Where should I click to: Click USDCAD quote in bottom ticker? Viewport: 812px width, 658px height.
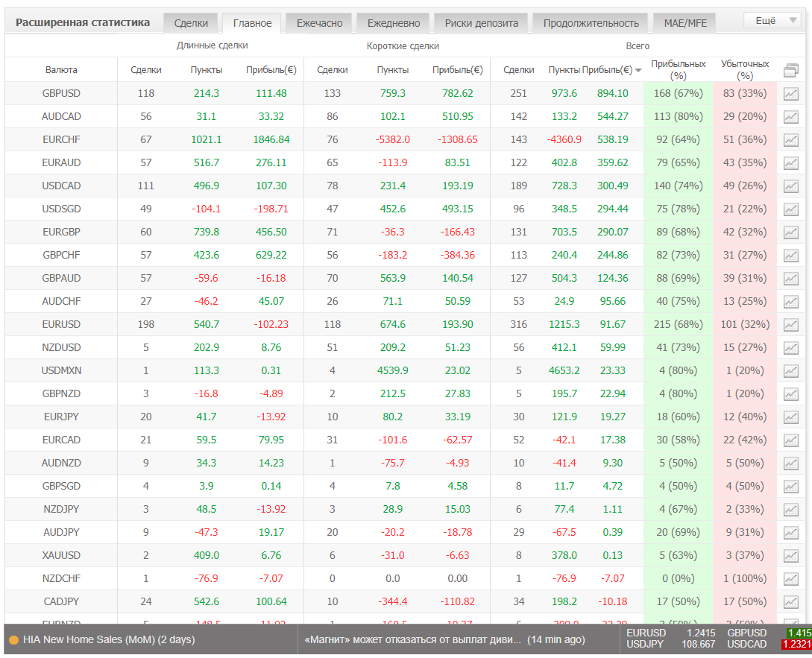coord(769,645)
